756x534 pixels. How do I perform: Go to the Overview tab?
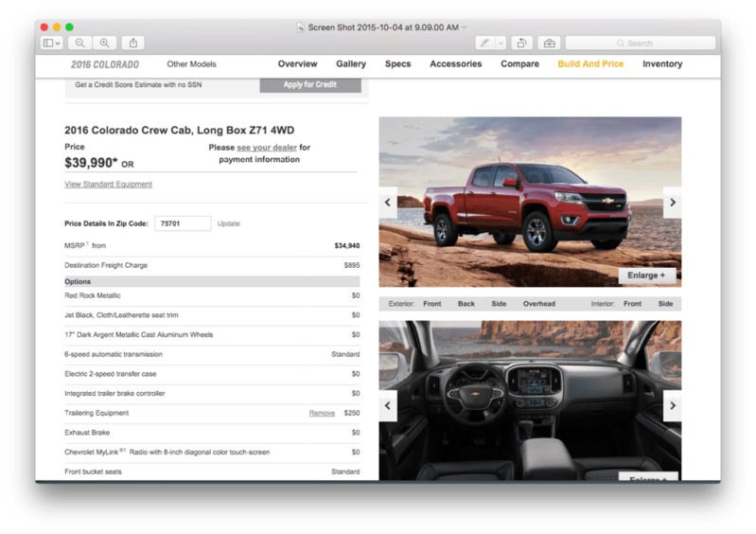(x=297, y=63)
